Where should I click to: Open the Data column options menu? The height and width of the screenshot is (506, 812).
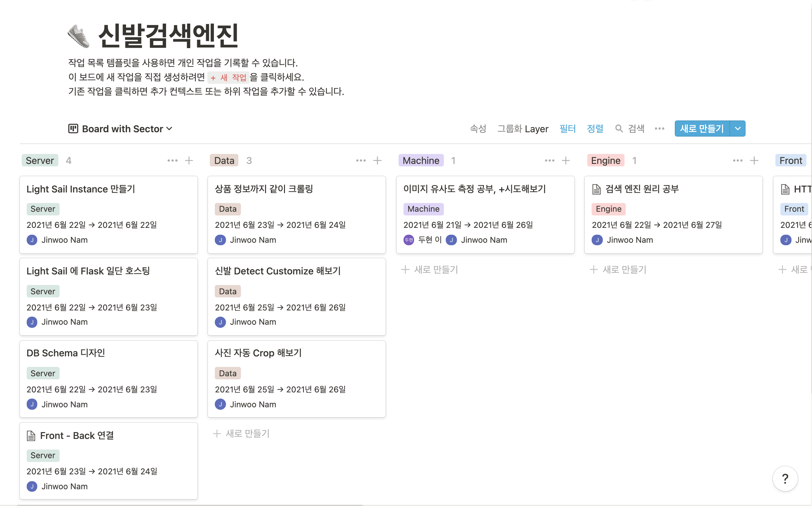[361, 160]
